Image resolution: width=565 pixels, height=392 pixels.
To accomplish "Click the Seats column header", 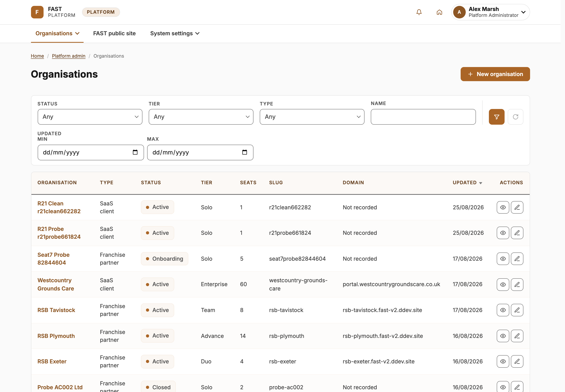I will pos(248,182).
